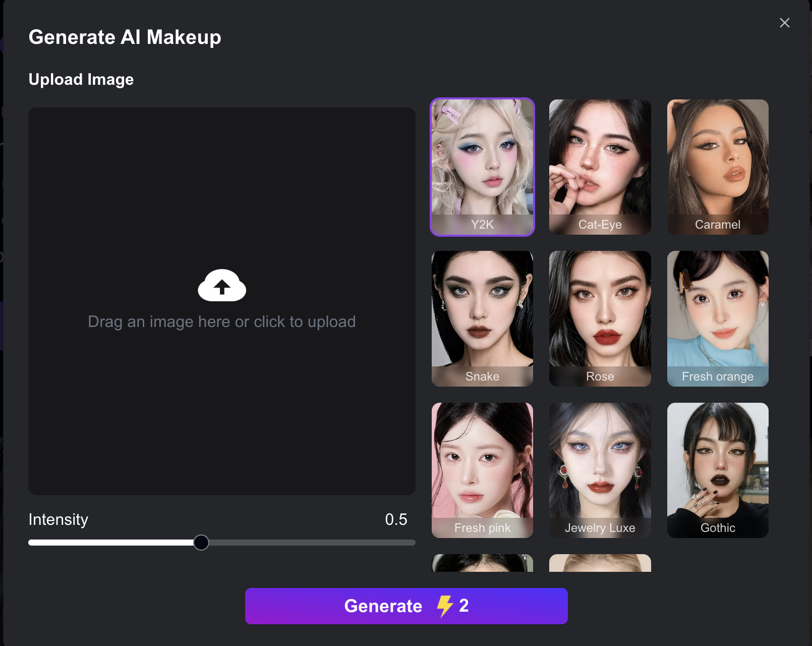This screenshot has width=812, height=646.
Task: Click the lightning bolt credits icon
Action: tap(445, 606)
